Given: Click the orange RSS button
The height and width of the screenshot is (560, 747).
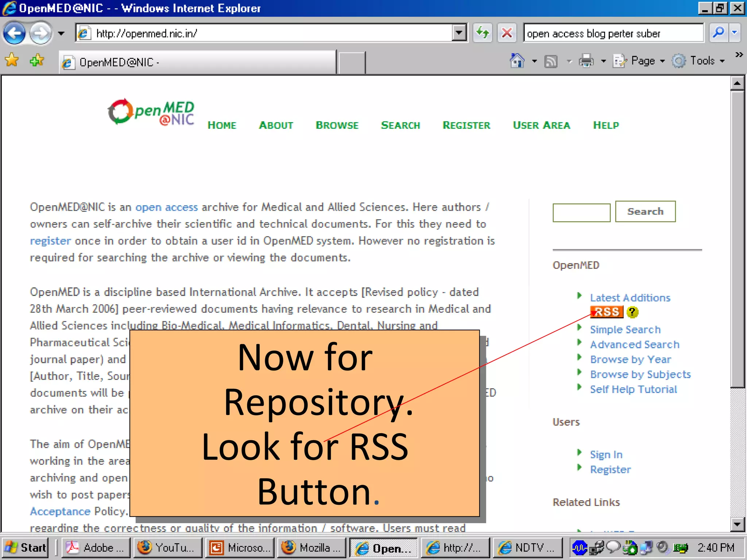Looking at the screenshot, I should pyautogui.click(x=607, y=312).
